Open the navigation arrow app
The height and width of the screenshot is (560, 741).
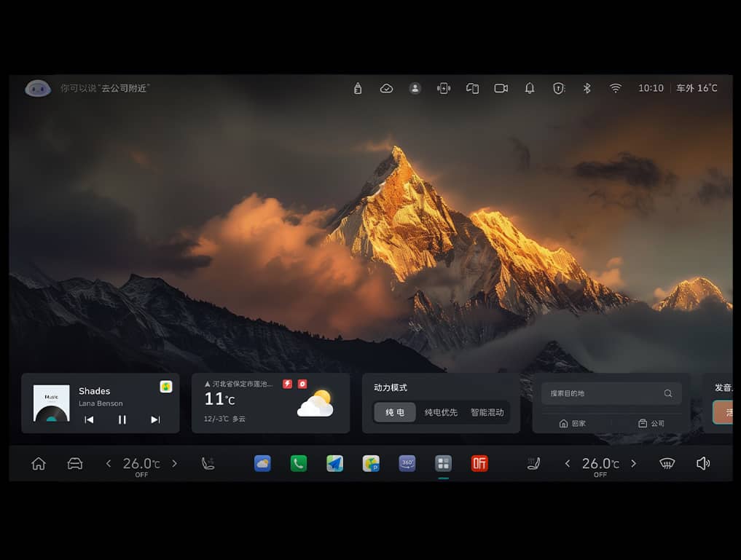tap(334, 463)
